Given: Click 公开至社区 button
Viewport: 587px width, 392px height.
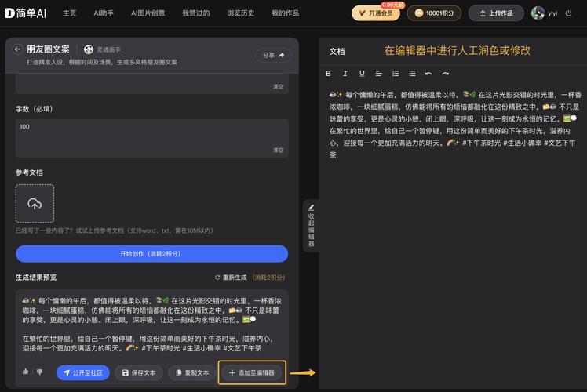Looking at the screenshot, I should (83, 372).
